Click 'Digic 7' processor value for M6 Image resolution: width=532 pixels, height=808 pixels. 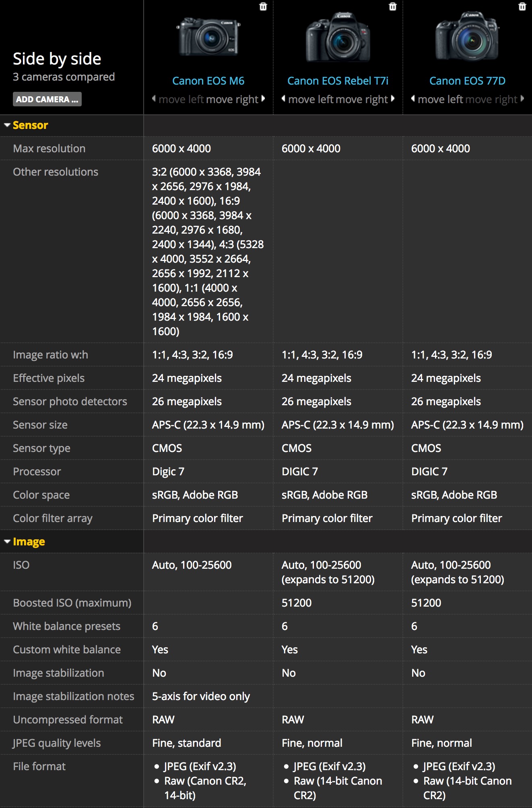[x=168, y=472]
